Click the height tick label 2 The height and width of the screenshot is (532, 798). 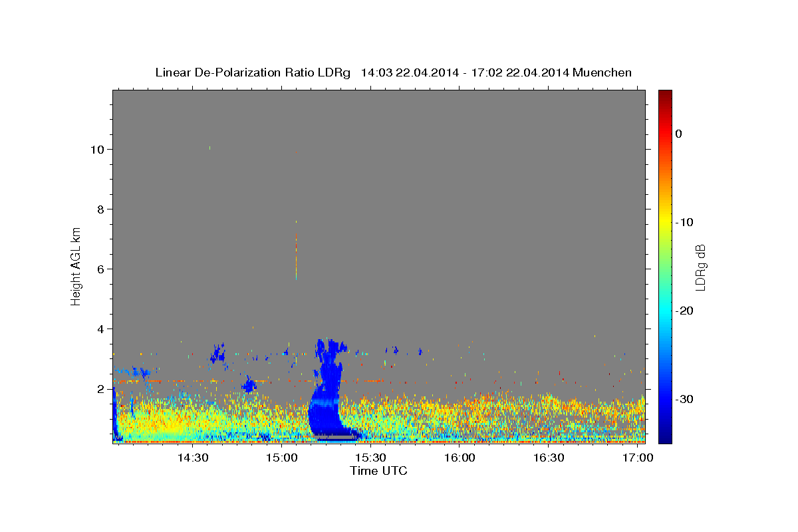coord(102,388)
